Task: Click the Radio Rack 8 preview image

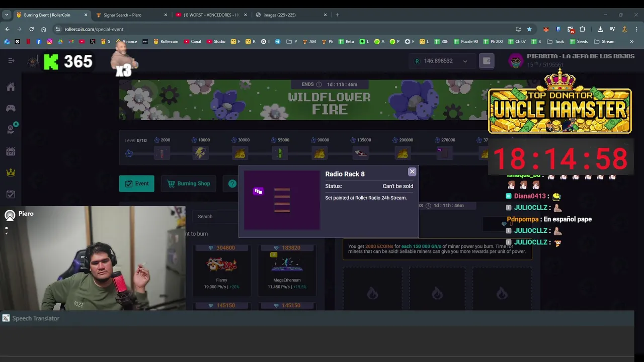Action: point(282,200)
